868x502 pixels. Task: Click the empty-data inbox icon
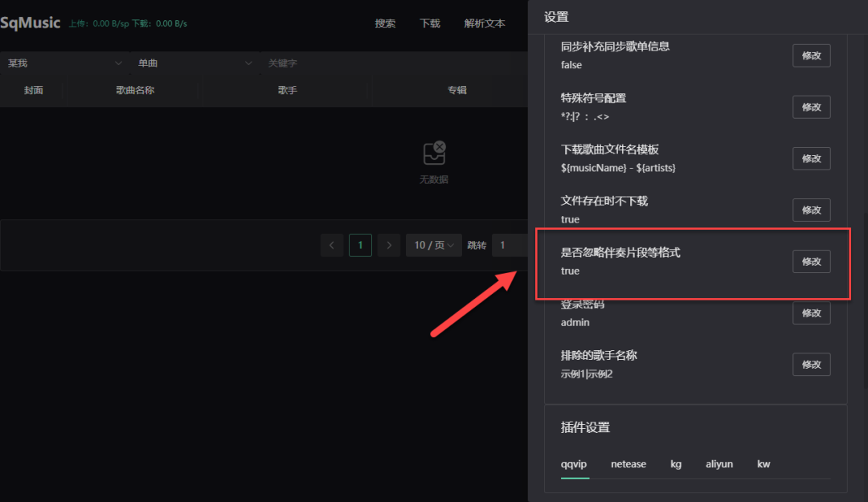(434, 153)
